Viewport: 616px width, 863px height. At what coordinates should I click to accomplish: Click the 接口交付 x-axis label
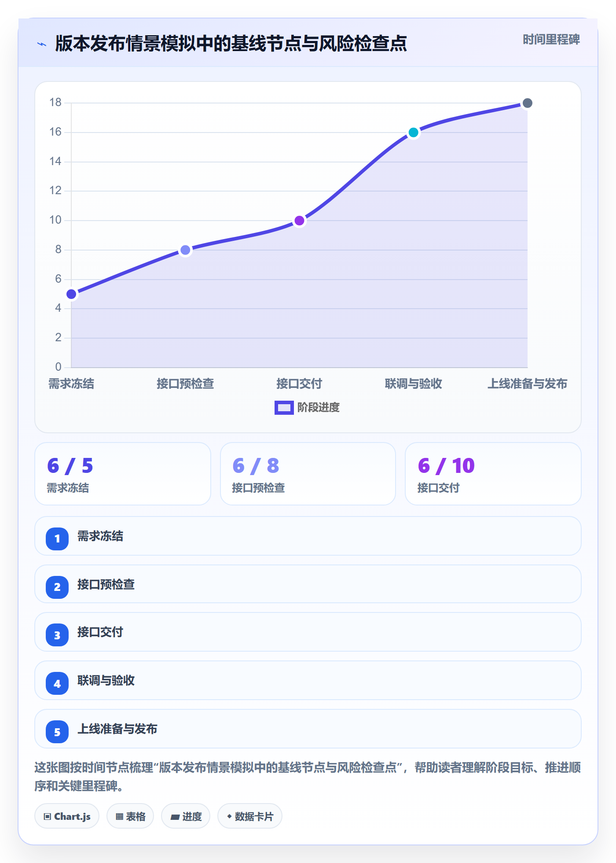[x=299, y=384]
